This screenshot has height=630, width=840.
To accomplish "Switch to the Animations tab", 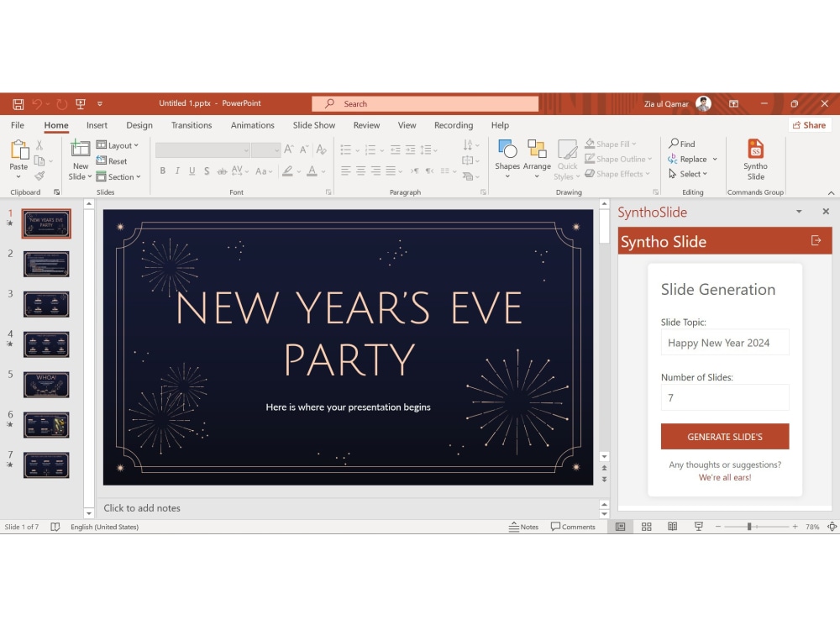I will pos(252,125).
